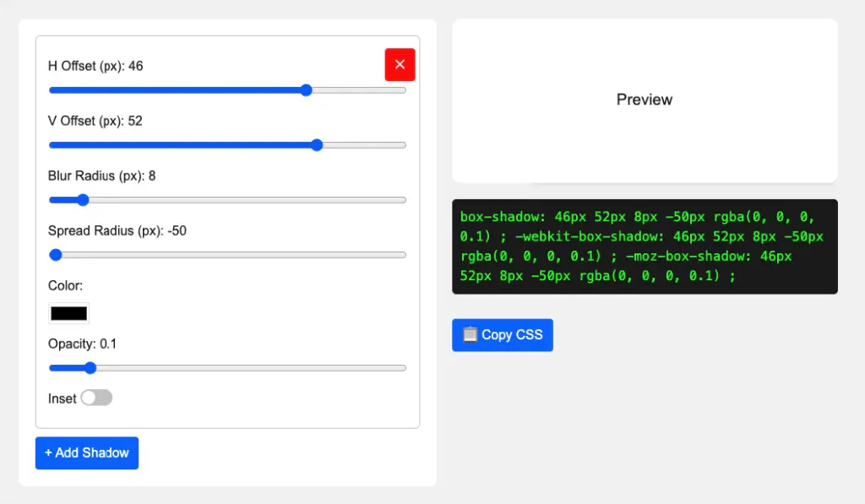Delete the shadow with the red X button
Image resolution: width=865 pixels, height=504 pixels.
400,65
